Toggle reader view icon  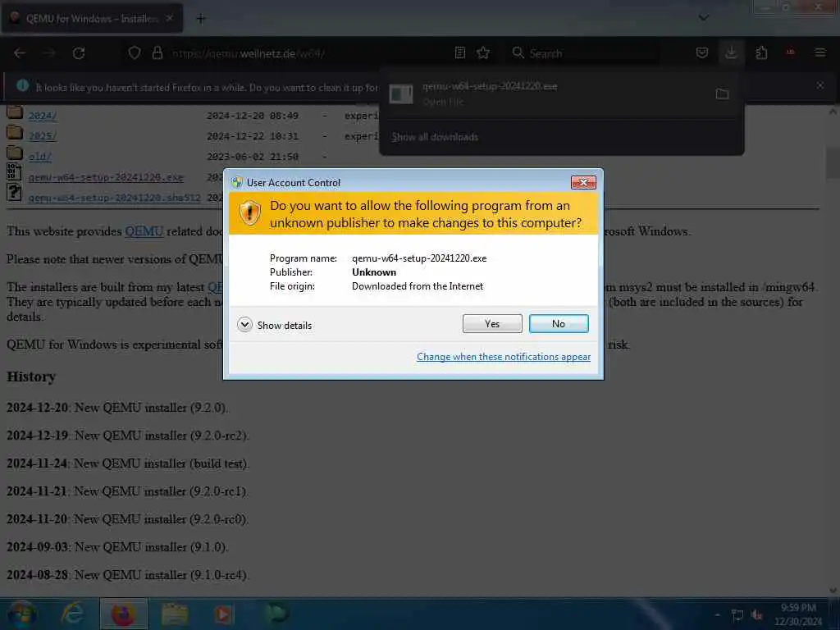tap(459, 53)
